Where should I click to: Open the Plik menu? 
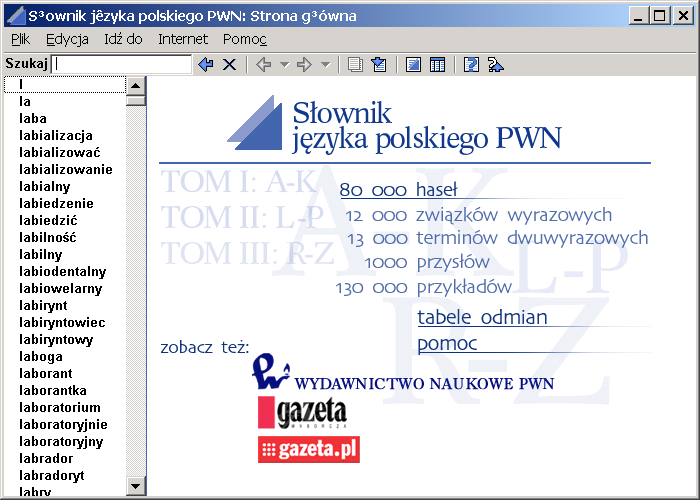click(21, 39)
